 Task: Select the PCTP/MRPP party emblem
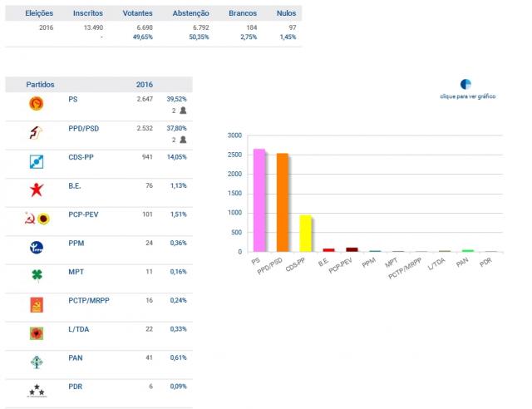(37, 304)
